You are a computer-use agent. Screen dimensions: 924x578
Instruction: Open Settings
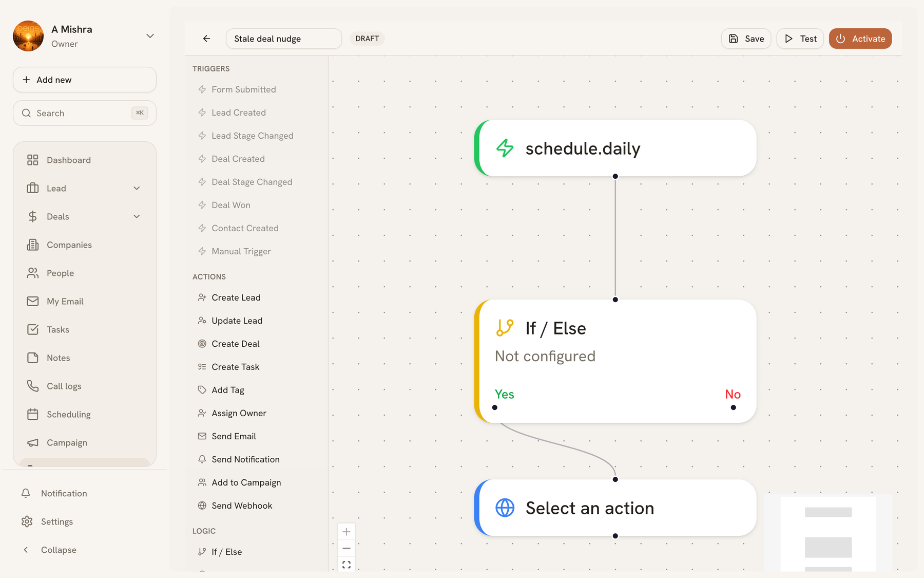[85, 521]
